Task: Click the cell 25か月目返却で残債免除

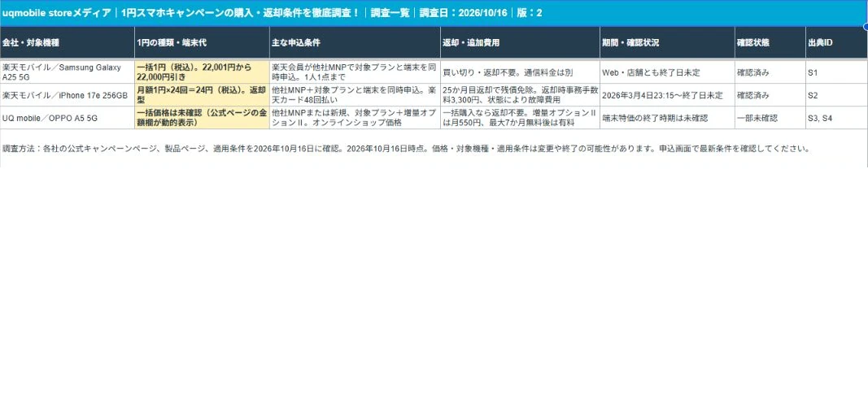Action: (x=521, y=95)
